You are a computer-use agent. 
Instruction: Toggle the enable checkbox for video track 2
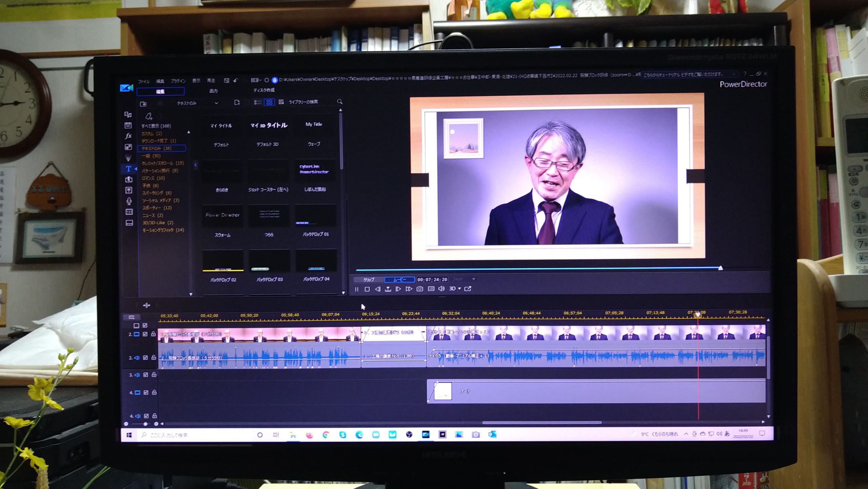[x=145, y=334]
